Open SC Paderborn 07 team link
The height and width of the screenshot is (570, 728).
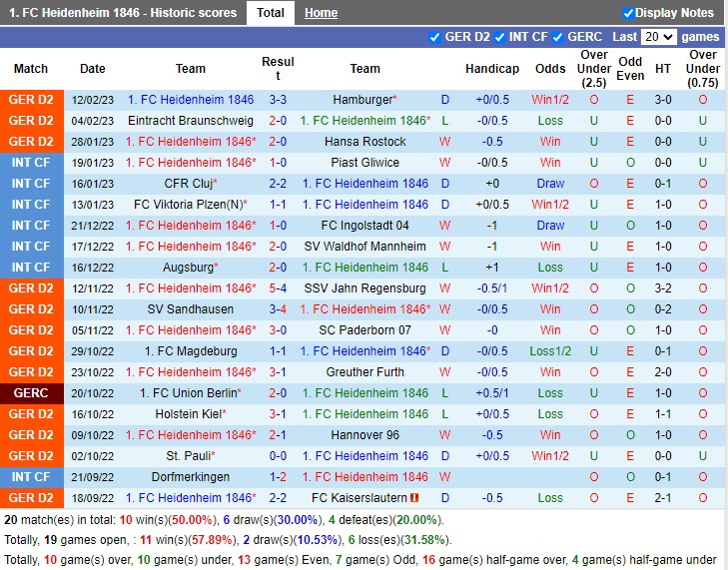(364, 330)
